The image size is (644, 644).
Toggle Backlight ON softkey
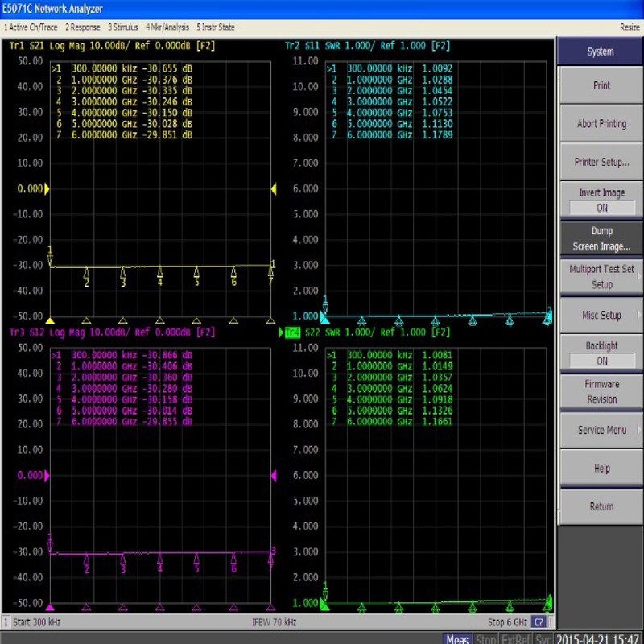click(x=601, y=353)
